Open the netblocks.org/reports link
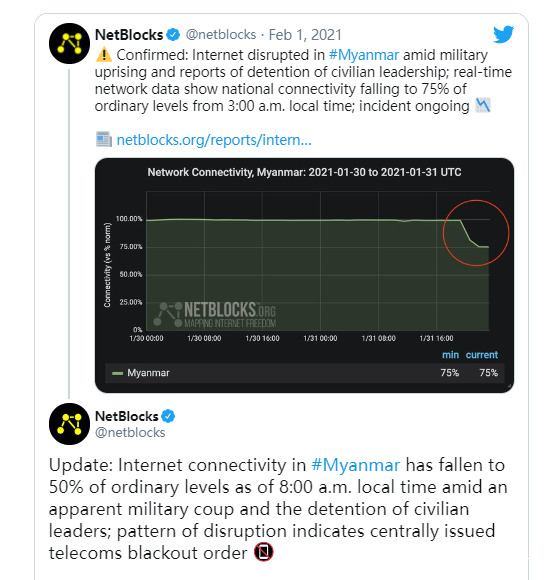557x580 pixels. 214,140
